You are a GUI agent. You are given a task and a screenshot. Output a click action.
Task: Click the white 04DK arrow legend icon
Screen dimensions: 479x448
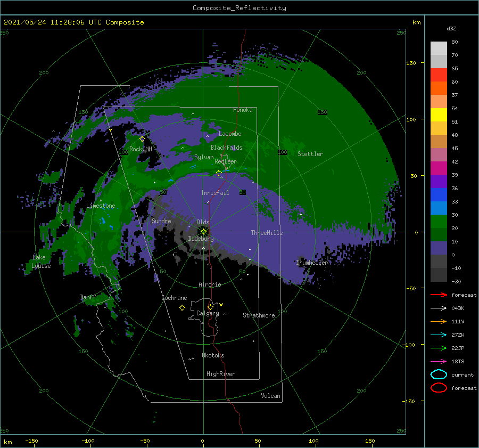point(439,308)
